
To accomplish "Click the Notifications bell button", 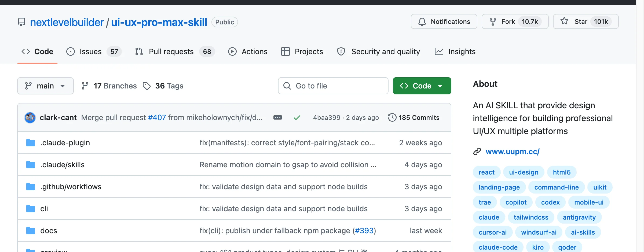I will (x=444, y=21).
